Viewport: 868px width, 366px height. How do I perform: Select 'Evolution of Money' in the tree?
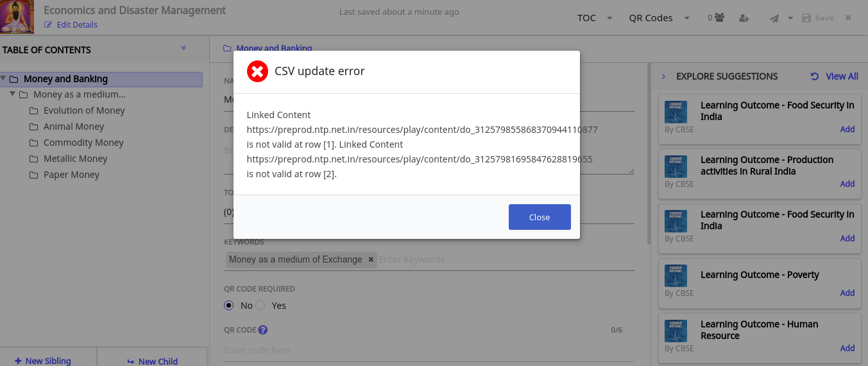(84, 110)
